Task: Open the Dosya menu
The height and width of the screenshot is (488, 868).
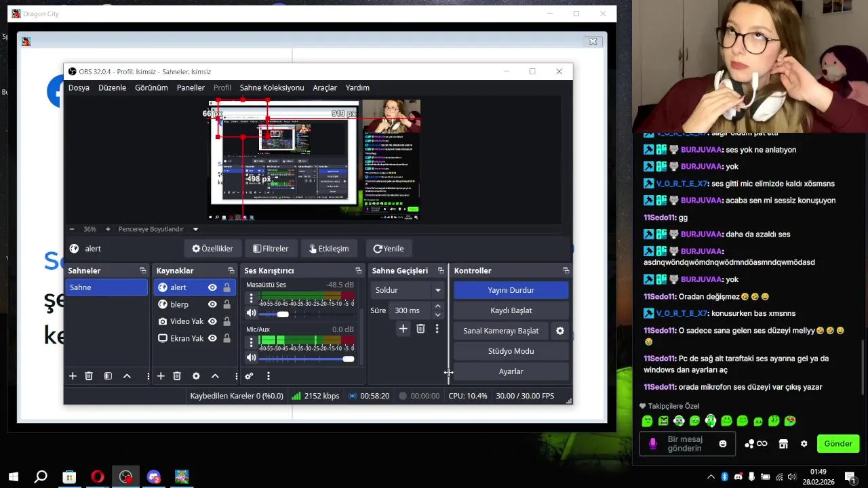Action: (79, 87)
